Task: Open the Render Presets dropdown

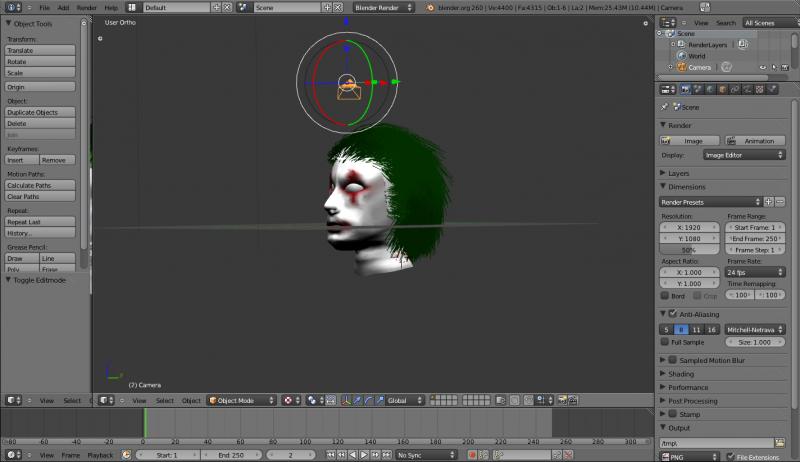Action: coord(710,202)
